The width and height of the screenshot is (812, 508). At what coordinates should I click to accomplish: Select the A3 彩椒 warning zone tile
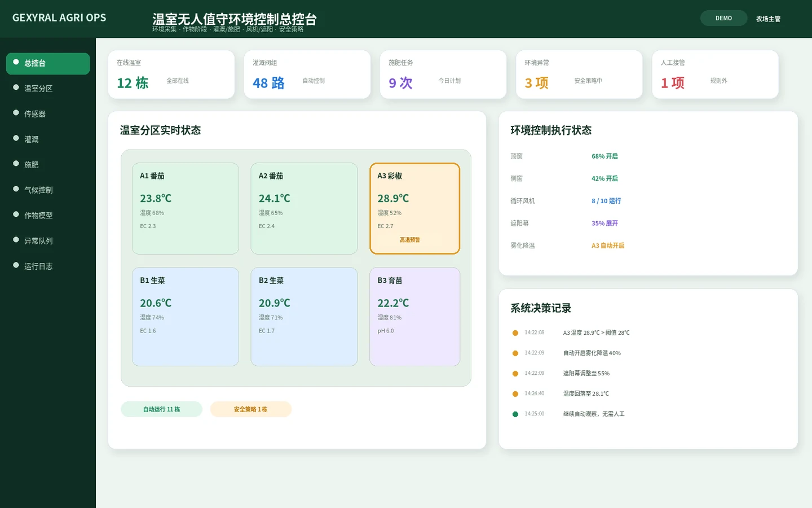click(415, 209)
